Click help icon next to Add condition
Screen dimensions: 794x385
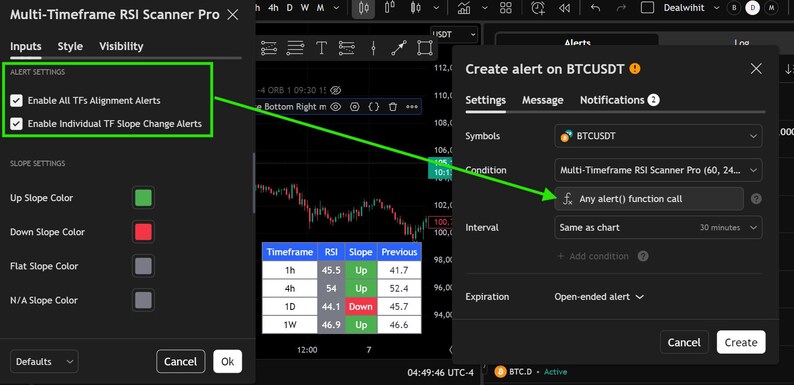coord(643,256)
